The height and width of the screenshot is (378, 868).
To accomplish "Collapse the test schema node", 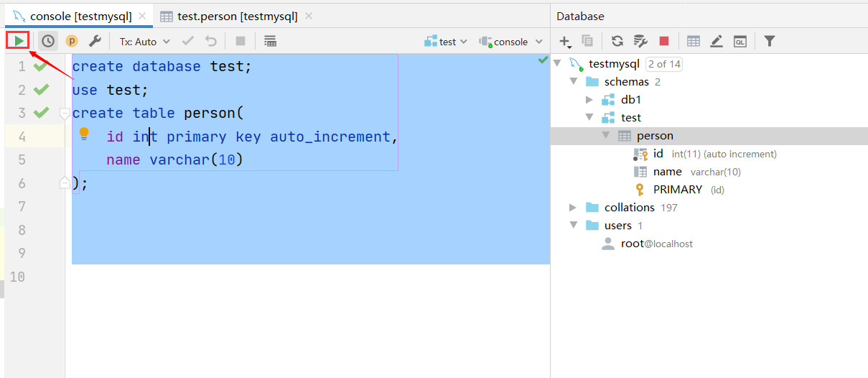I will (x=589, y=118).
